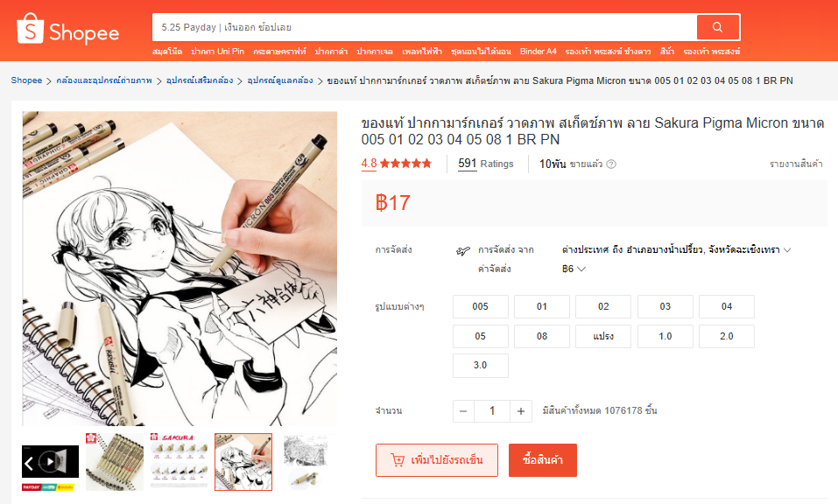
Task: Click the ปากกา Uni Pin suggested search
Action: coord(217,52)
